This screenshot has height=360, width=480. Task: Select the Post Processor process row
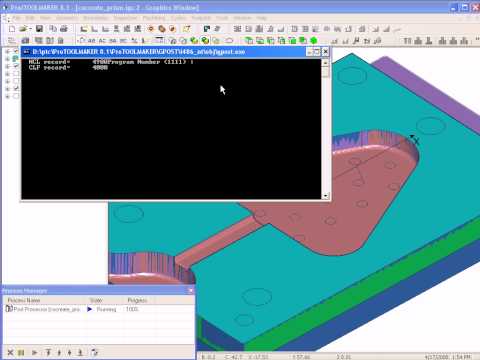pyautogui.click(x=98, y=309)
